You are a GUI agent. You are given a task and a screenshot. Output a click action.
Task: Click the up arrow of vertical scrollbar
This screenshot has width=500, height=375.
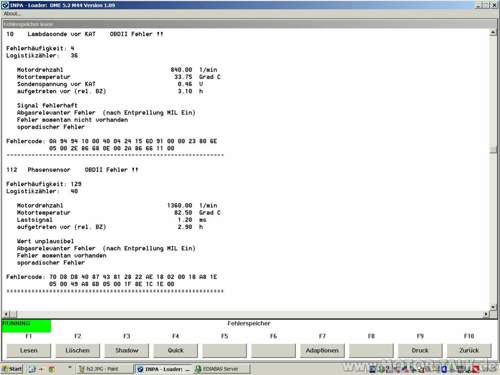tap(493, 32)
